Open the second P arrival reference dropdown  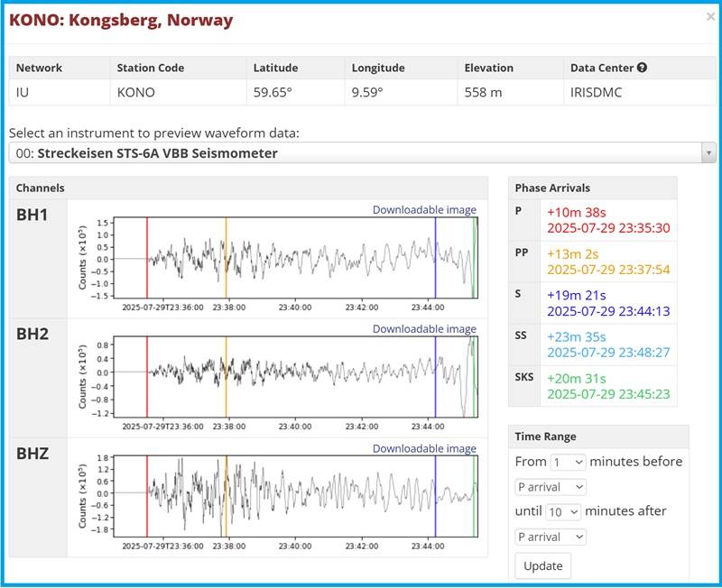point(550,537)
